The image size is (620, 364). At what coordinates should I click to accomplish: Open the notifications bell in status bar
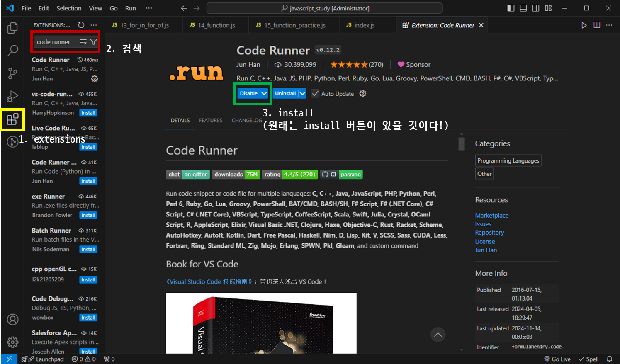pyautogui.click(x=609, y=359)
